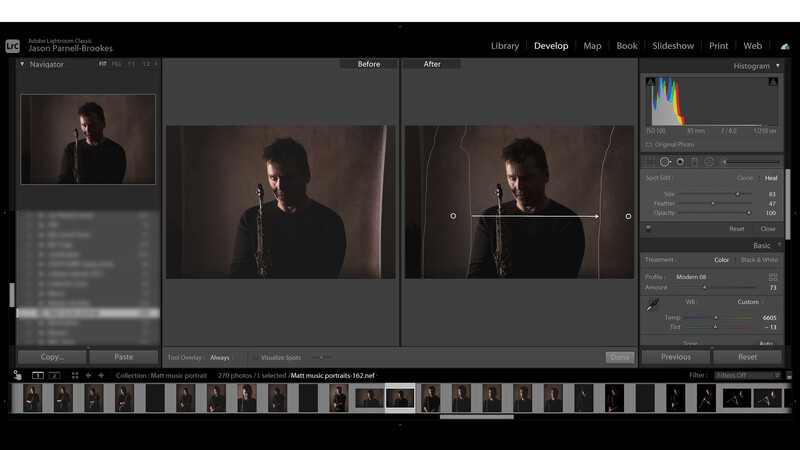Adjust the Feather slider handle
This screenshot has width=800, height=450.
pyautogui.click(x=713, y=204)
